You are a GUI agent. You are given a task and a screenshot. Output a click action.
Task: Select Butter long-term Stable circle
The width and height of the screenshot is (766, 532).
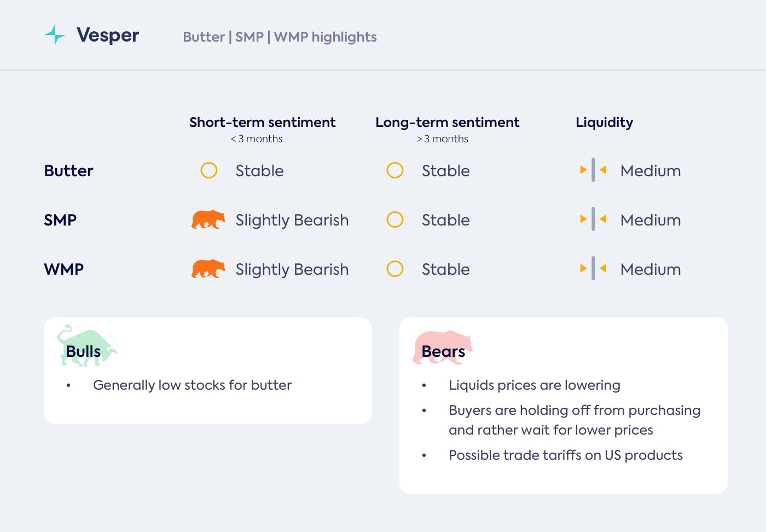[395, 170]
